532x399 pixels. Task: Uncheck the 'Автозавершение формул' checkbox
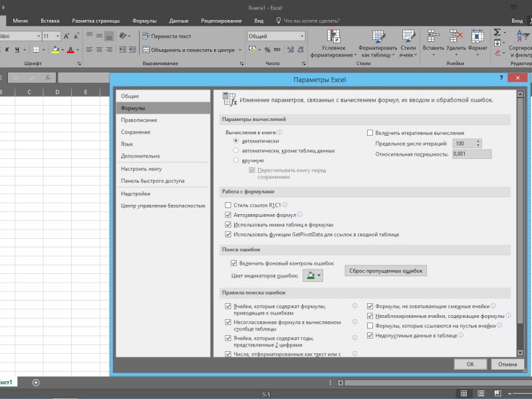pyautogui.click(x=228, y=215)
